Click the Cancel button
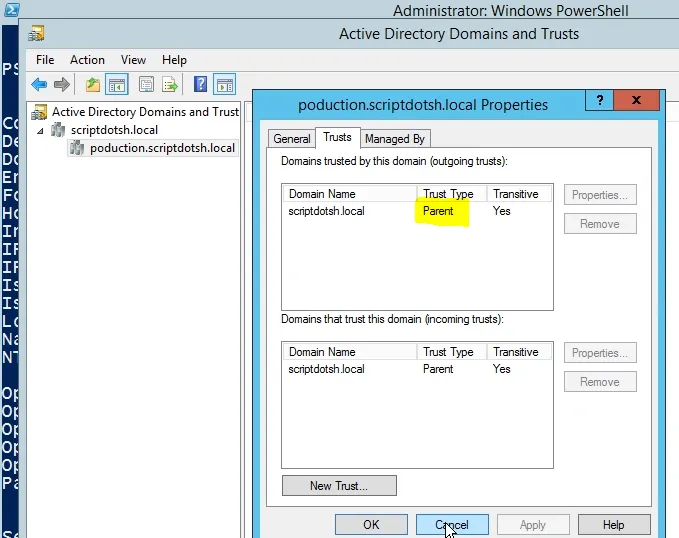 tap(452, 525)
